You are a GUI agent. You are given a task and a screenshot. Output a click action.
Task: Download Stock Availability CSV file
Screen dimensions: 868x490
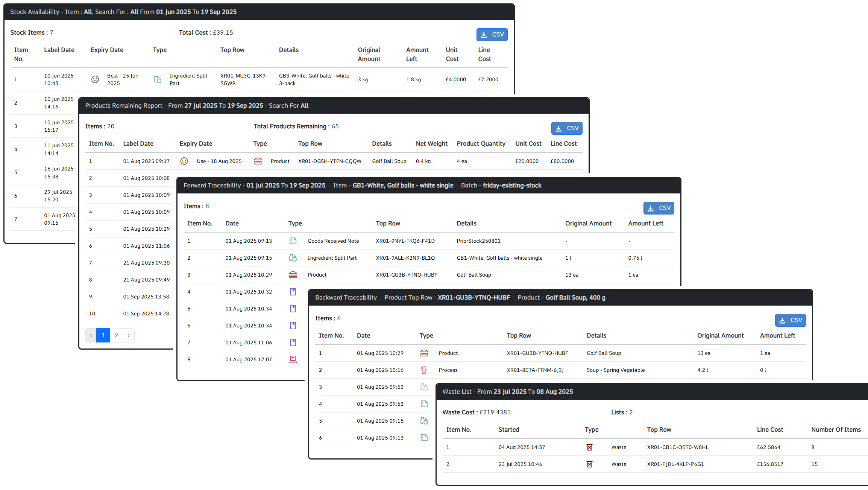point(492,35)
